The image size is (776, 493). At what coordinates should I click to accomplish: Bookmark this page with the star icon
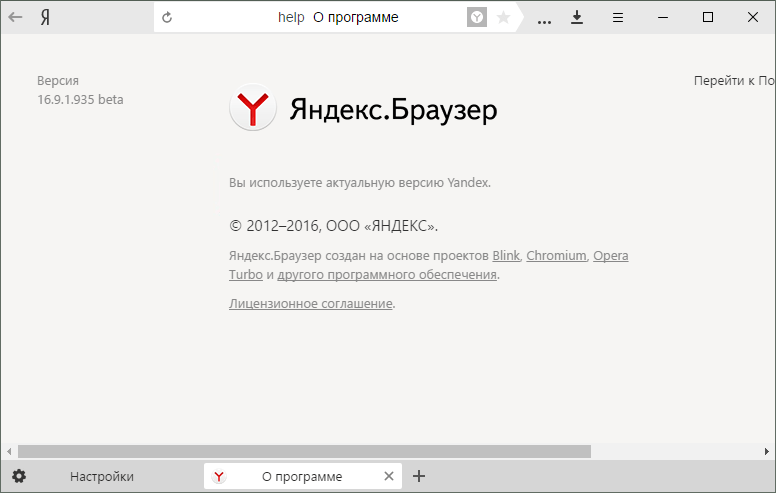pyautogui.click(x=503, y=18)
